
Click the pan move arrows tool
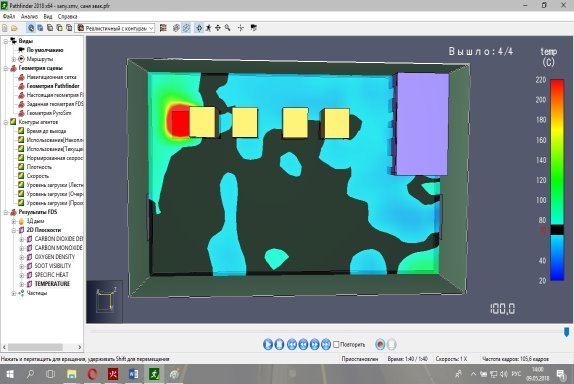pyautogui.click(x=218, y=28)
